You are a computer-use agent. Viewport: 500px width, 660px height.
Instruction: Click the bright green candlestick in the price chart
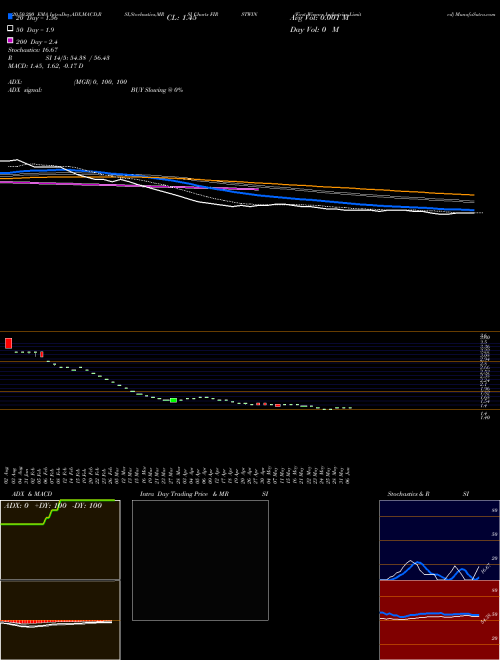coord(173,400)
